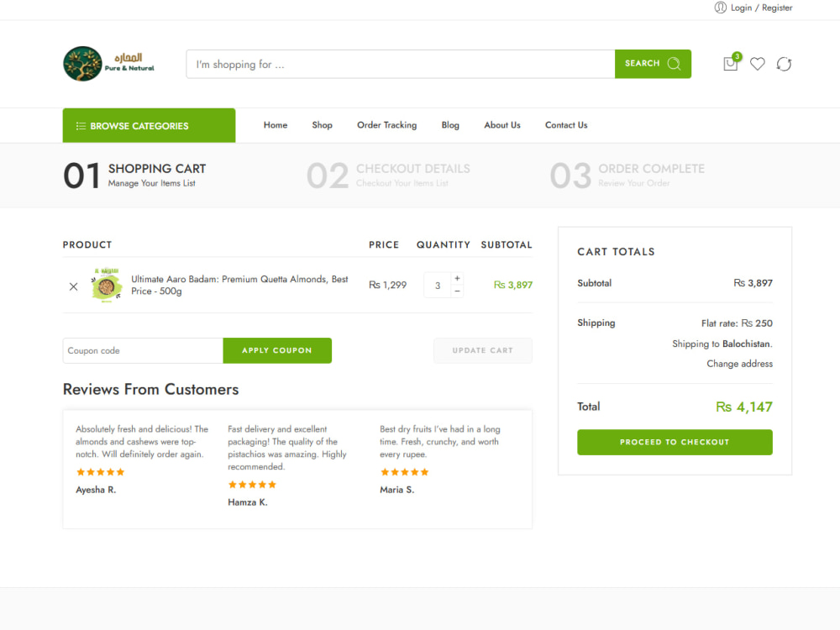The width and height of the screenshot is (840, 630).
Task: Focus the I'm shopping for search field
Action: pyautogui.click(x=401, y=65)
